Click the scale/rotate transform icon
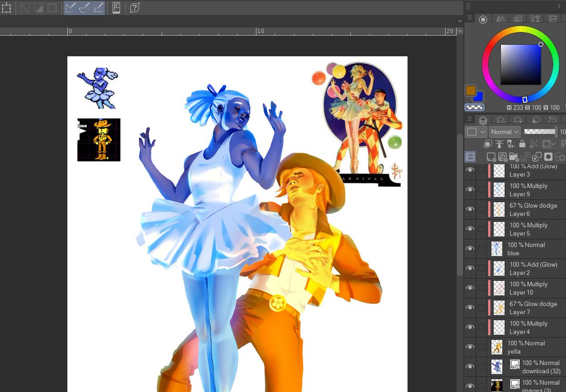 pyautogui.click(x=6, y=8)
